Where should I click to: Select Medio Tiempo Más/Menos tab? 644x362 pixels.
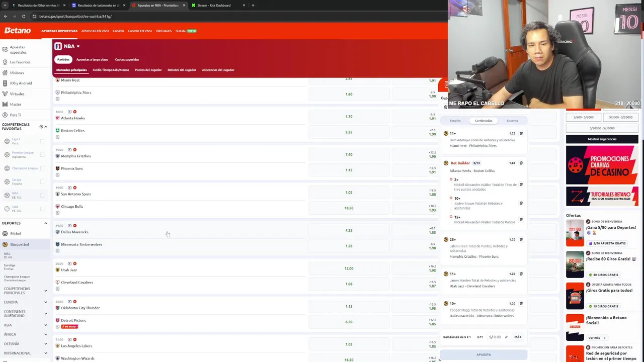pyautogui.click(x=111, y=70)
